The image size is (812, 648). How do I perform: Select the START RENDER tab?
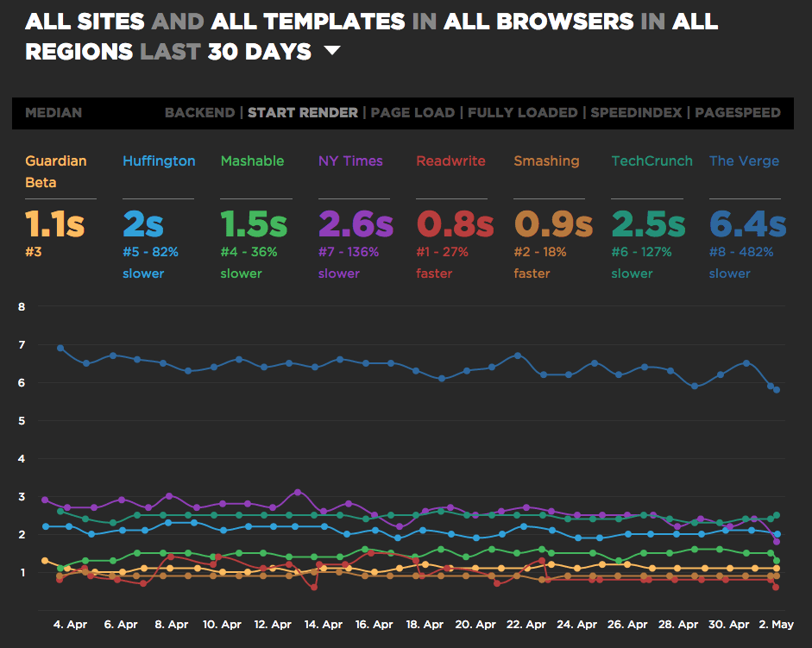303,113
